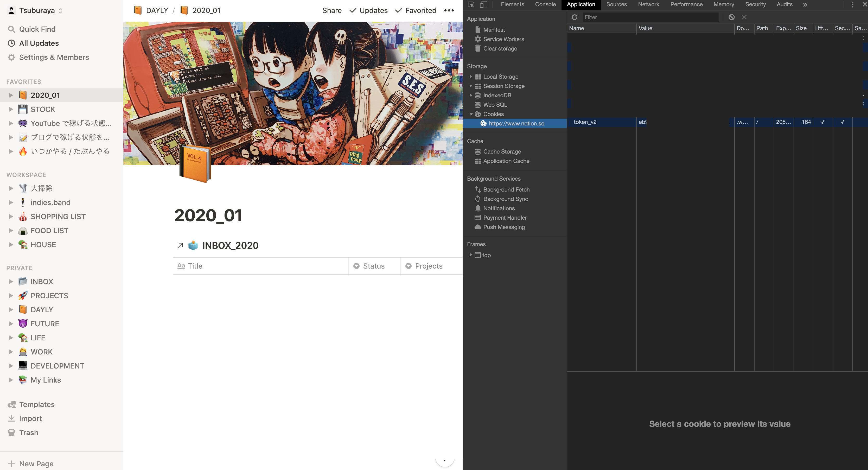Show more DevTools tabs via double chevron
The width and height of the screenshot is (868, 470).
[x=805, y=5]
